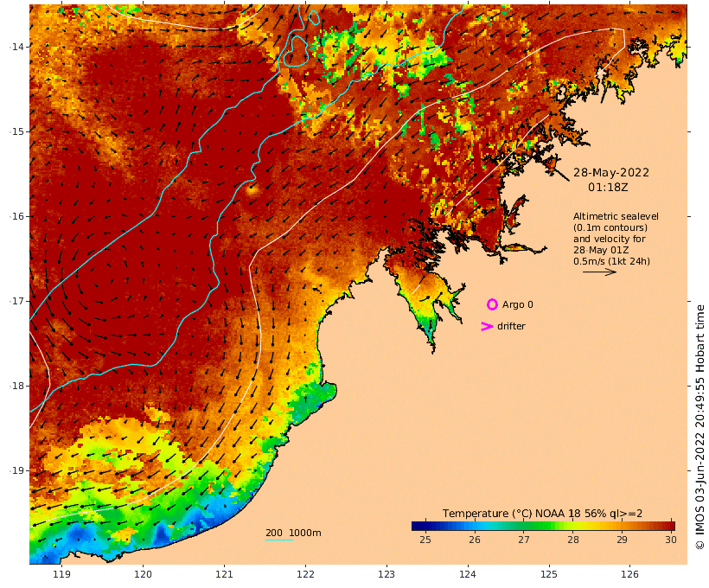Click the longitude label 119

pyautogui.click(x=62, y=574)
